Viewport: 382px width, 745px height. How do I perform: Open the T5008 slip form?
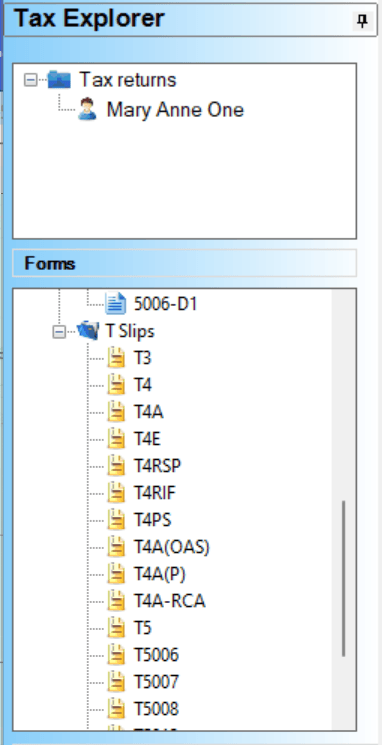click(x=156, y=709)
